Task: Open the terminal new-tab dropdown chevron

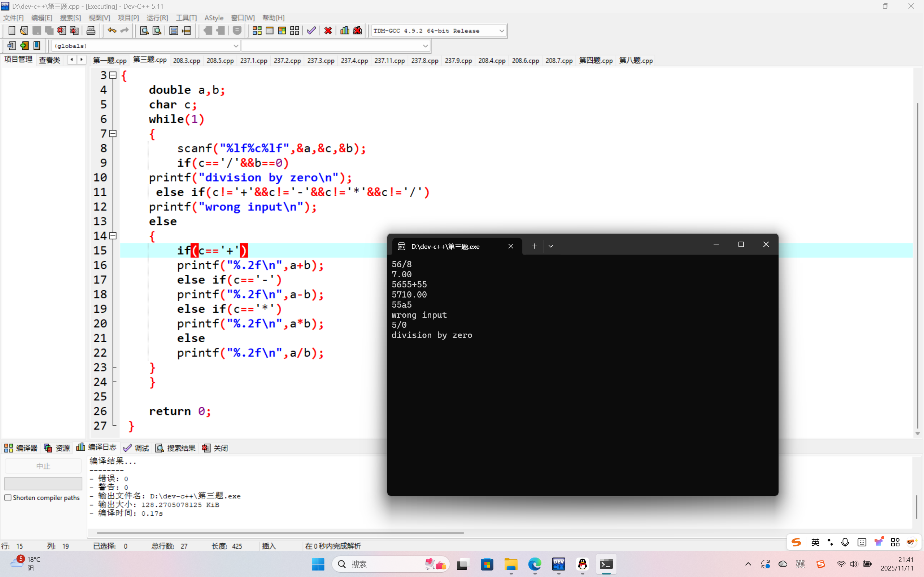Action: click(550, 247)
